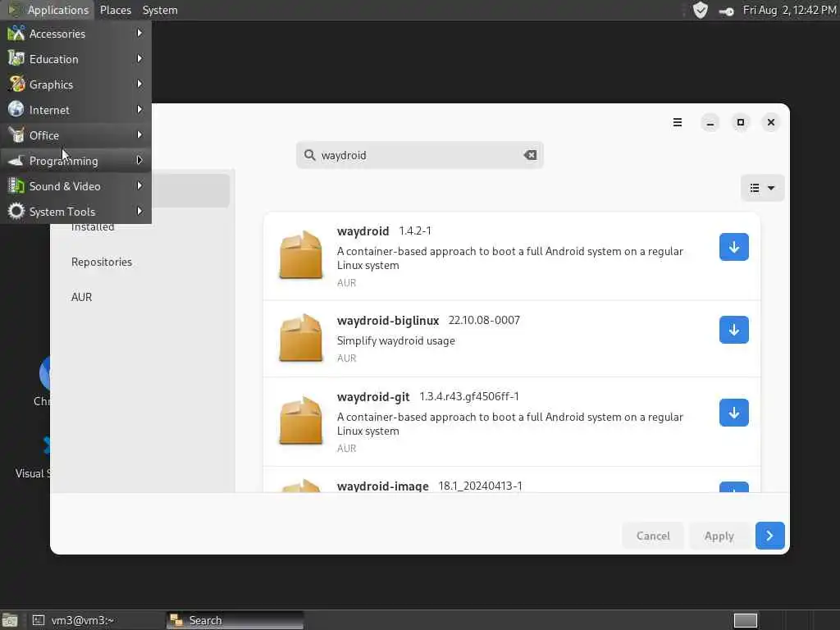Expand the Programming submenu arrow

[x=139, y=160]
